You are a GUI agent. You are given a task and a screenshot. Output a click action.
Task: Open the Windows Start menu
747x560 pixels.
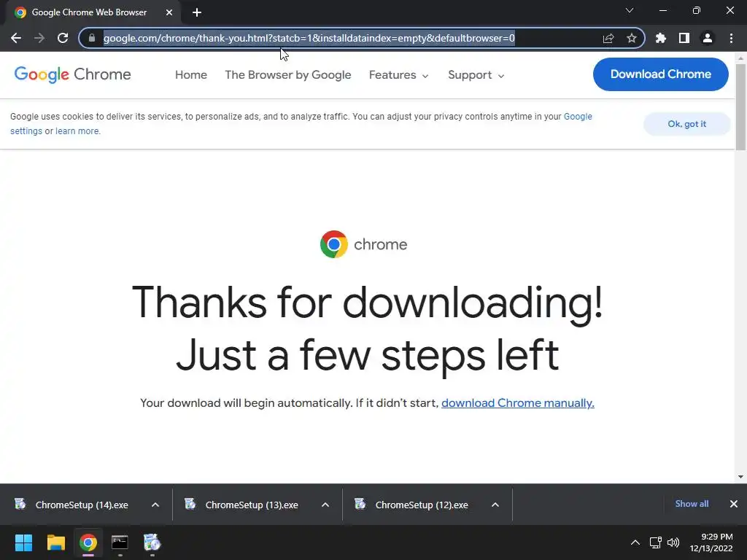tap(23, 542)
